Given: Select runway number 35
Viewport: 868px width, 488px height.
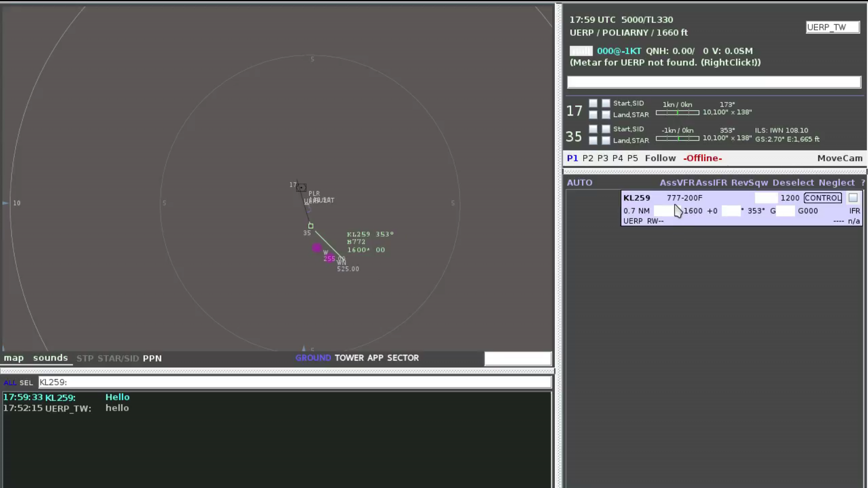Looking at the screenshot, I should click(574, 137).
